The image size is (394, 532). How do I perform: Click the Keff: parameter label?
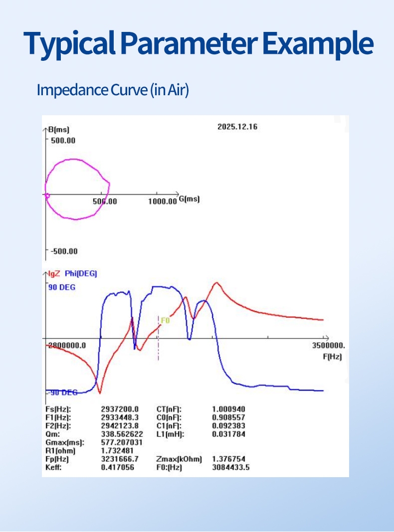pyautogui.click(x=54, y=468)
